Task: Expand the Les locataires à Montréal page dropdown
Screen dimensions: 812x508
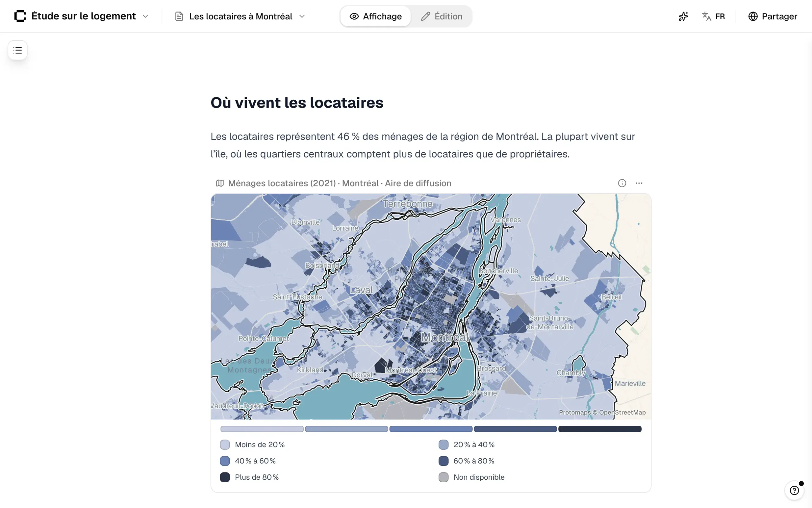Action: [302, 16]
